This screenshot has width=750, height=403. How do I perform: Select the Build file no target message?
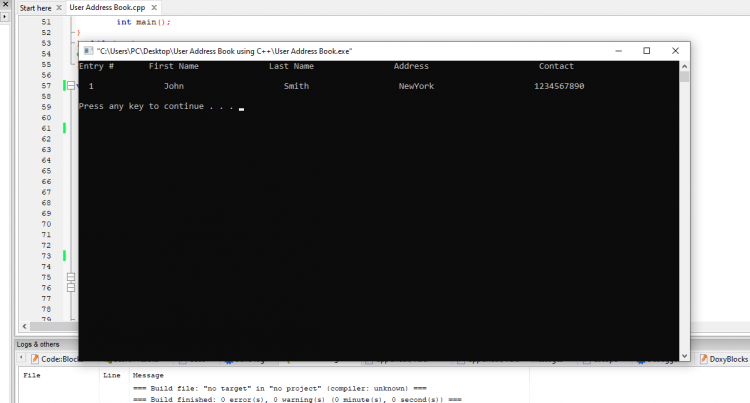280,388
